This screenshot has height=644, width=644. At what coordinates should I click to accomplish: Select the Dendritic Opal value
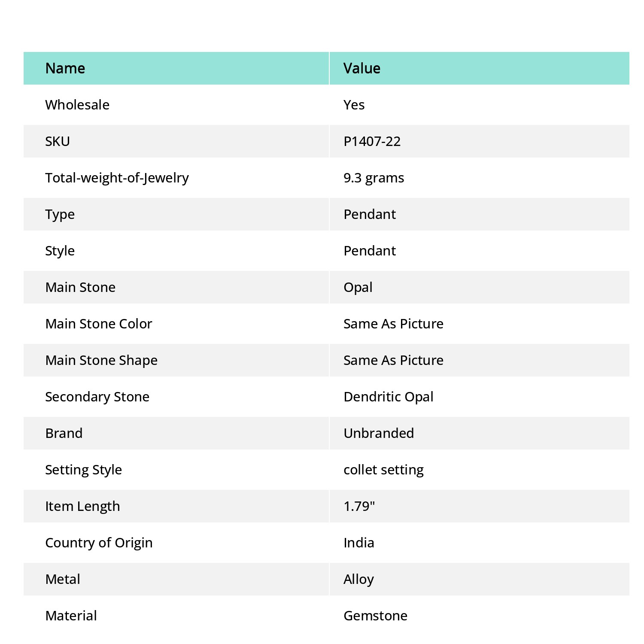[x=389, y=397]
